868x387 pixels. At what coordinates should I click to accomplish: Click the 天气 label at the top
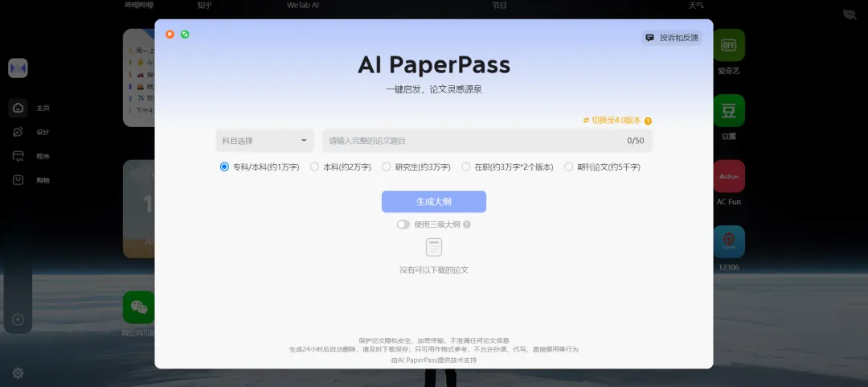tap(696, 5)
